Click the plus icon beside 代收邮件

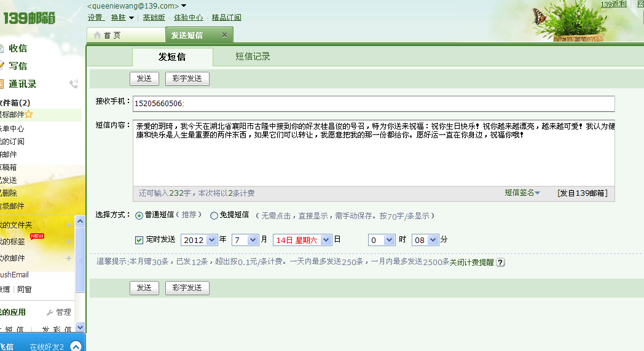(69, 258)
